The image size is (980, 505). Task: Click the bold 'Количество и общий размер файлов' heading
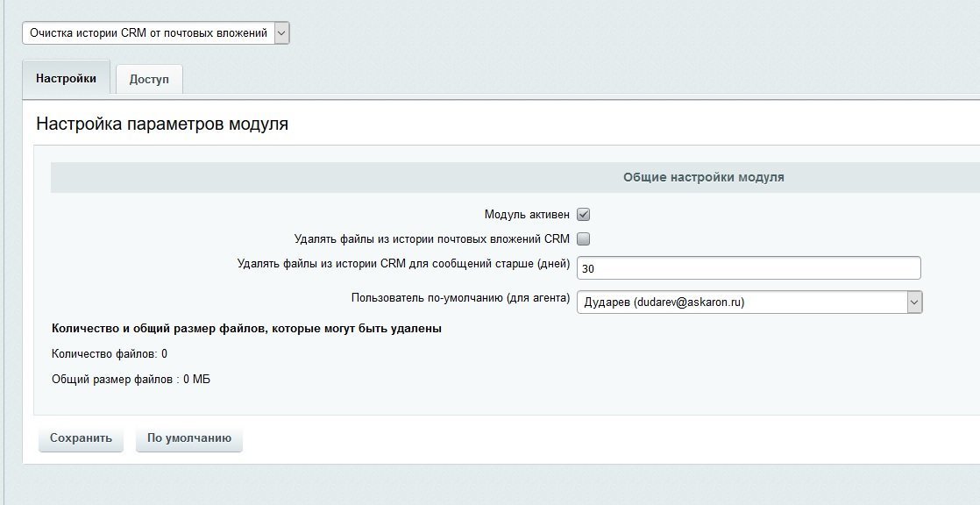247,329
